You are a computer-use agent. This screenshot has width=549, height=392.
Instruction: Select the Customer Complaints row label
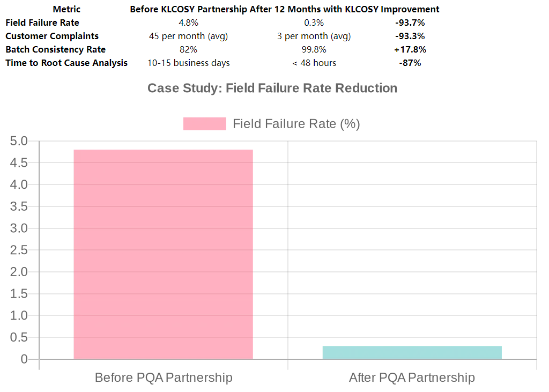click(52, 36)
